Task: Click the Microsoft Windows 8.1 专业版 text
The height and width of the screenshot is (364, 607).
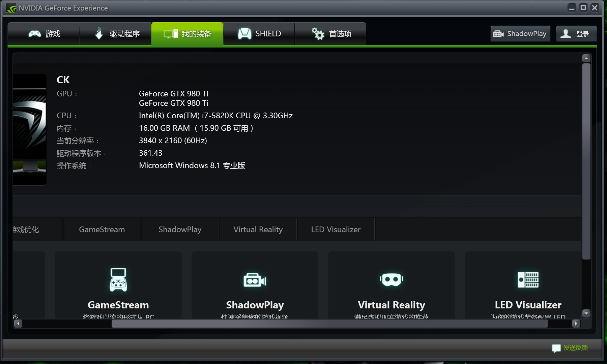Action: (x=192, y=165)
